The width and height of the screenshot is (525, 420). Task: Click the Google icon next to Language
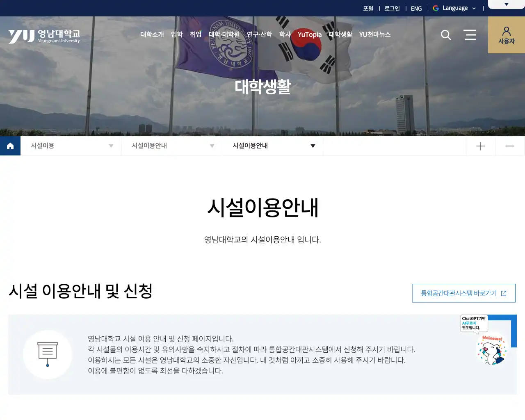pos(436,8)
